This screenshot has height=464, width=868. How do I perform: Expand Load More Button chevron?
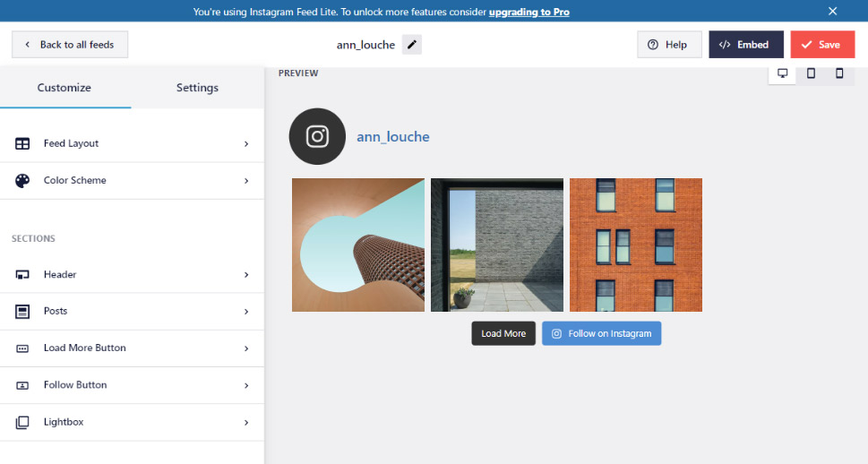[x=246, y=348]
